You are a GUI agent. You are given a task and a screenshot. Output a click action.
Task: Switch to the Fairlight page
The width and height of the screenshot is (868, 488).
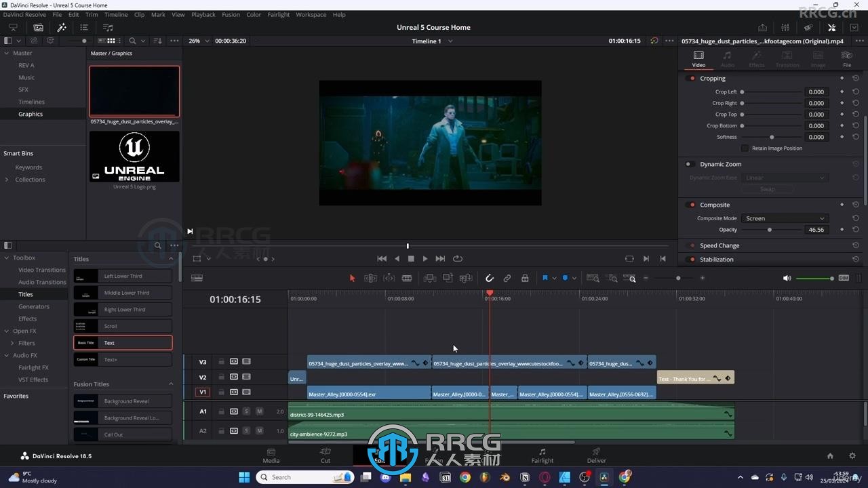tap(542, 455)
